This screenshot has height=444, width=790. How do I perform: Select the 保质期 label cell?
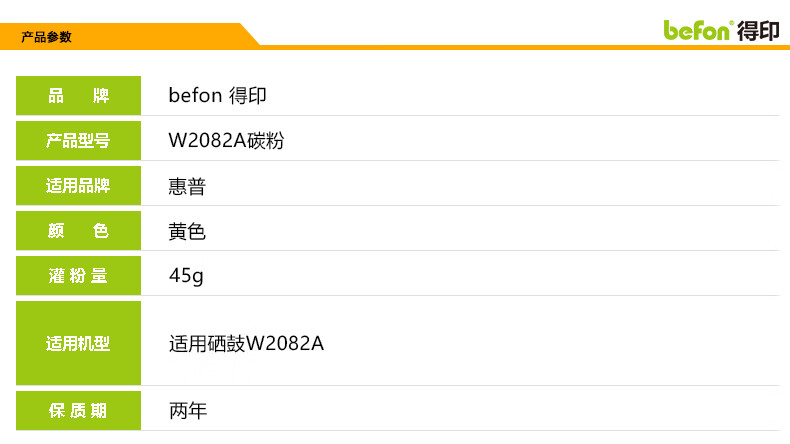pos(78,410)
